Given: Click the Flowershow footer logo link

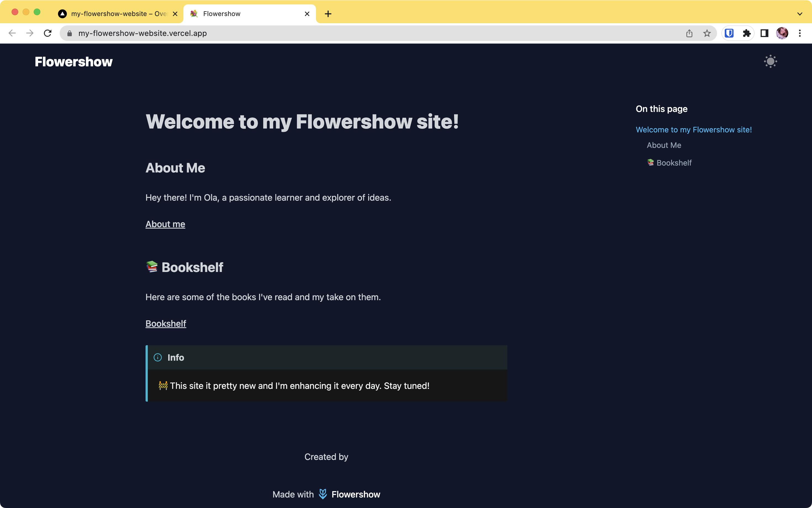Looking at the screenshot, I should click(349, 494).
